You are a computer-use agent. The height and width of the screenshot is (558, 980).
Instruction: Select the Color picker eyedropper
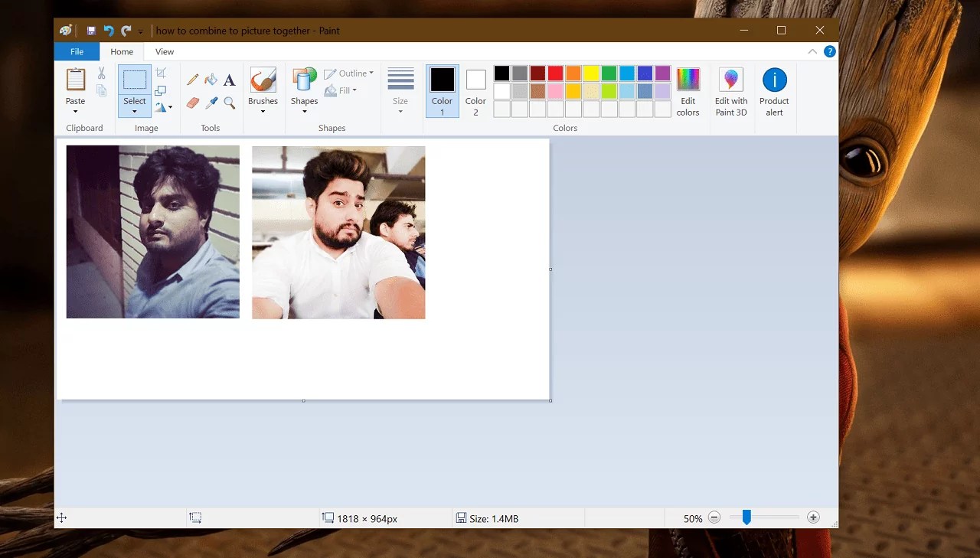tap(211, 103)
